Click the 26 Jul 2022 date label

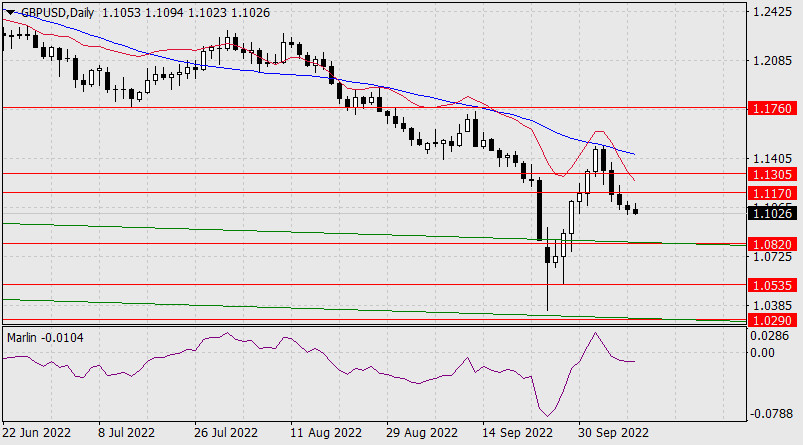(225, 433)
